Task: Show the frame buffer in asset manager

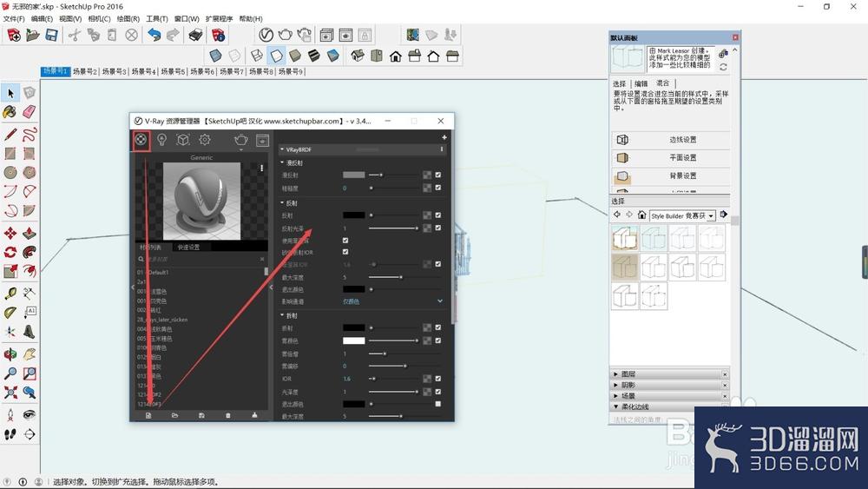Action: 262,140
